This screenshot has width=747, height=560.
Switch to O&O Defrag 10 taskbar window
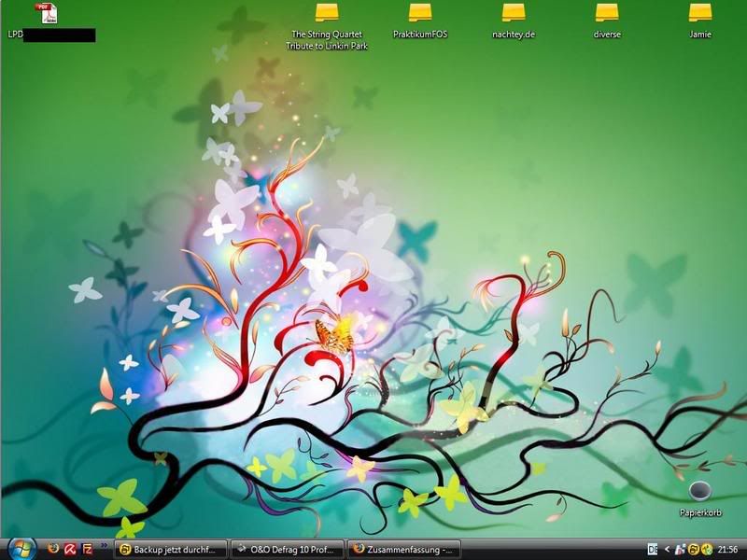click(287, 550)
